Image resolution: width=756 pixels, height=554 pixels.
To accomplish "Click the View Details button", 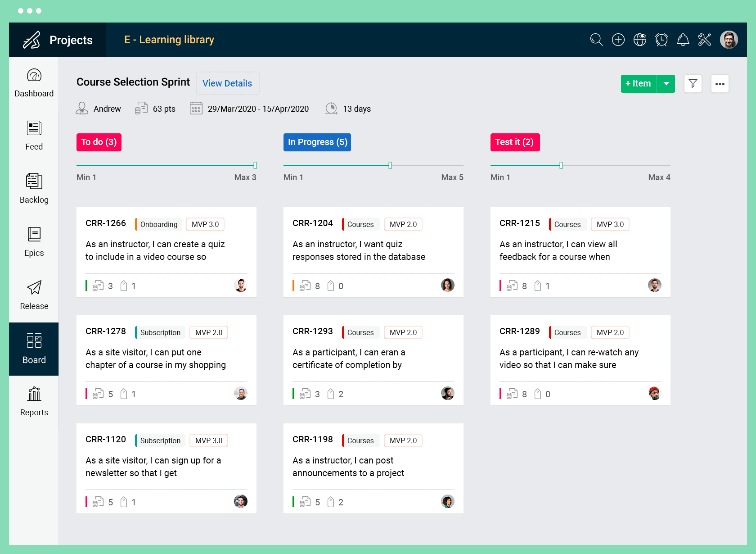I will click(227, 83).
